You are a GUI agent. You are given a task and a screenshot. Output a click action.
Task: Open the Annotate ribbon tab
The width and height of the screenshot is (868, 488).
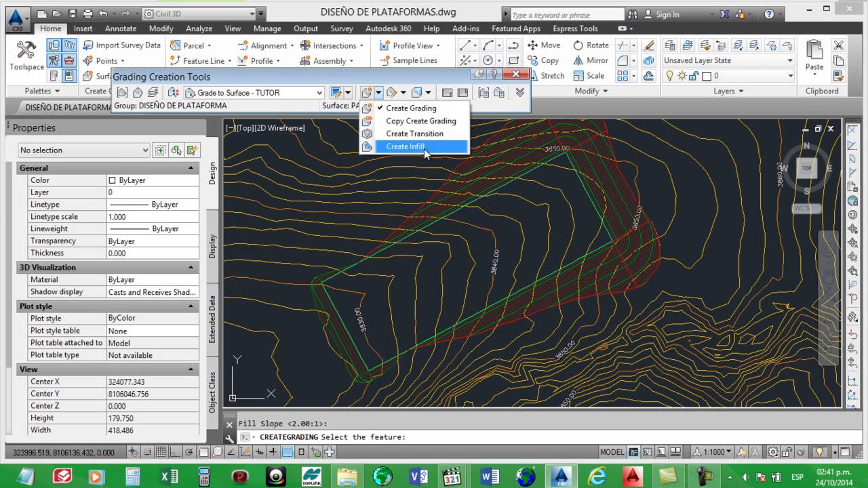[121, 28]
